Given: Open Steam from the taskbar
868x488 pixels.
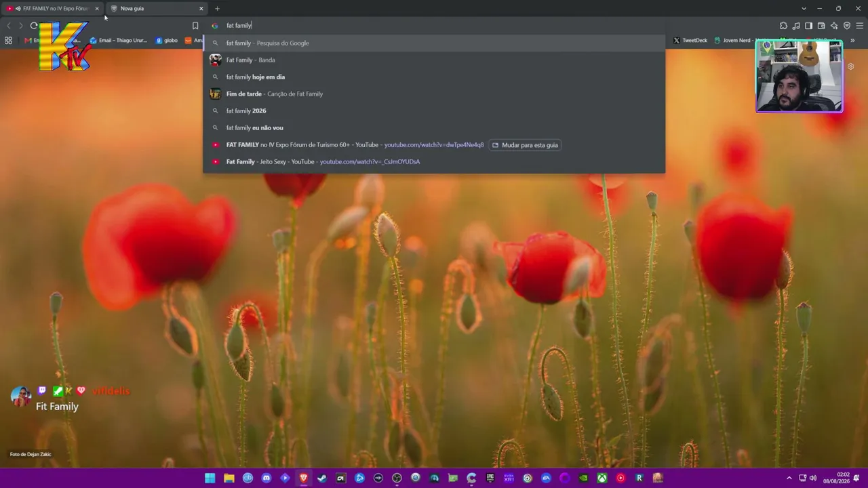Looking at the screenshot, I should [x=322, y=479].
